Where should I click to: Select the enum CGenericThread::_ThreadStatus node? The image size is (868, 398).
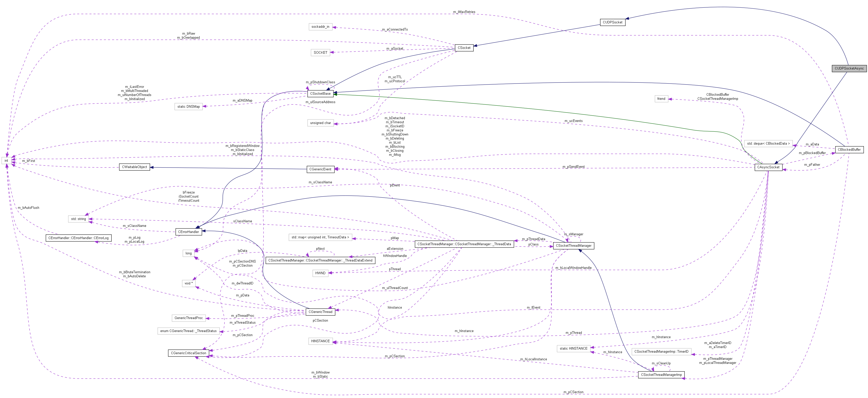[x=188, y=331]
